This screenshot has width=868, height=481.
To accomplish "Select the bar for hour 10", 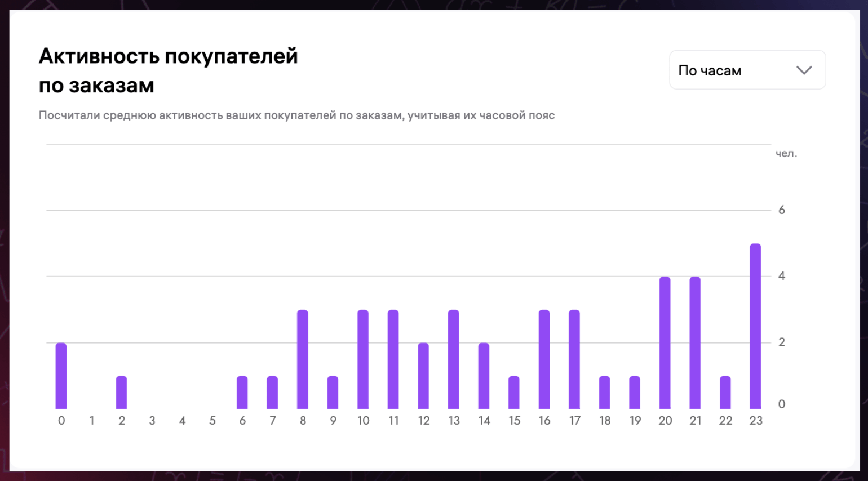I will click(363, 359).
